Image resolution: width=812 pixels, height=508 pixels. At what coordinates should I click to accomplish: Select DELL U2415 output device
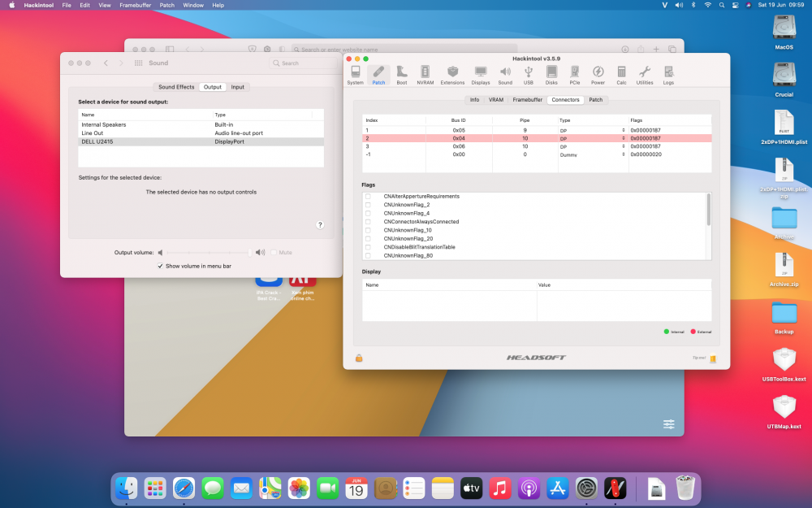pos(201,141)
